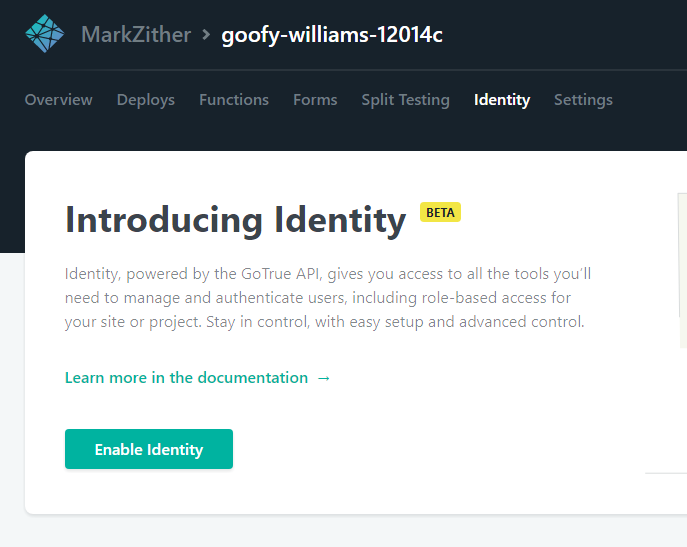This screenshot has width=687, height=547.
Task: Select the goofy-williams-12014c site name
Action: pos(332,36)
